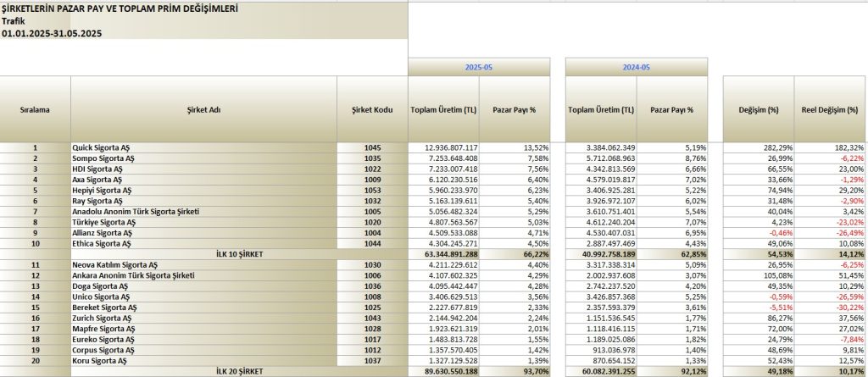868x377 pixels.
Task: Select the Sompo Sigorta AŞ cell
Action: [x=203, y=158]
